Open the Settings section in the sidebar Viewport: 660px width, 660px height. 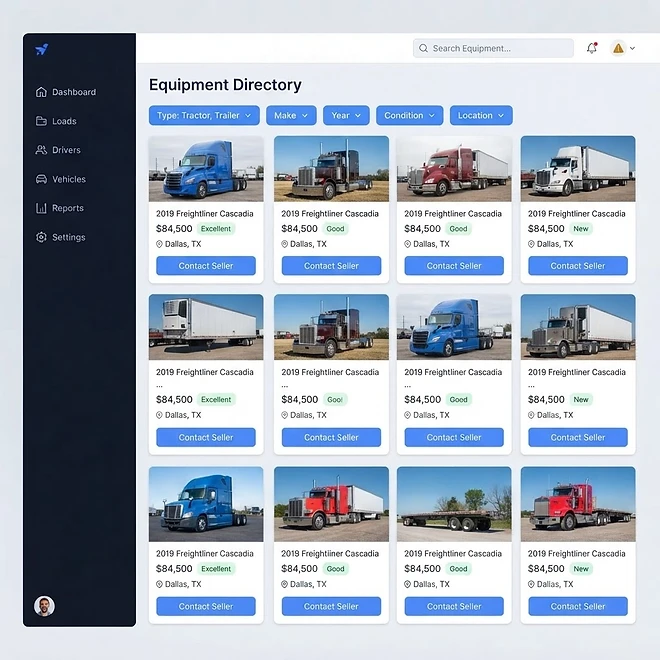coord(61,237)
